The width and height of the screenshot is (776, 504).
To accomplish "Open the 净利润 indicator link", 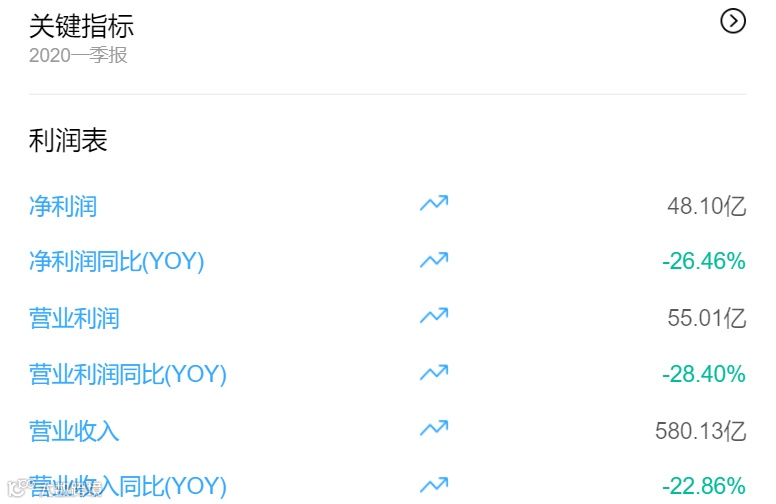I will [x=63, y=206].
